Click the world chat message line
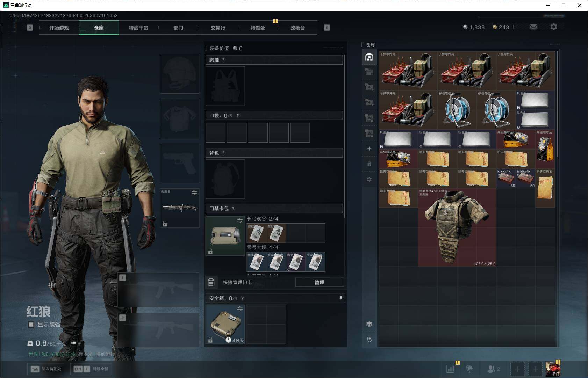Screen dimensions: 588x378 (x=71, y=354)
